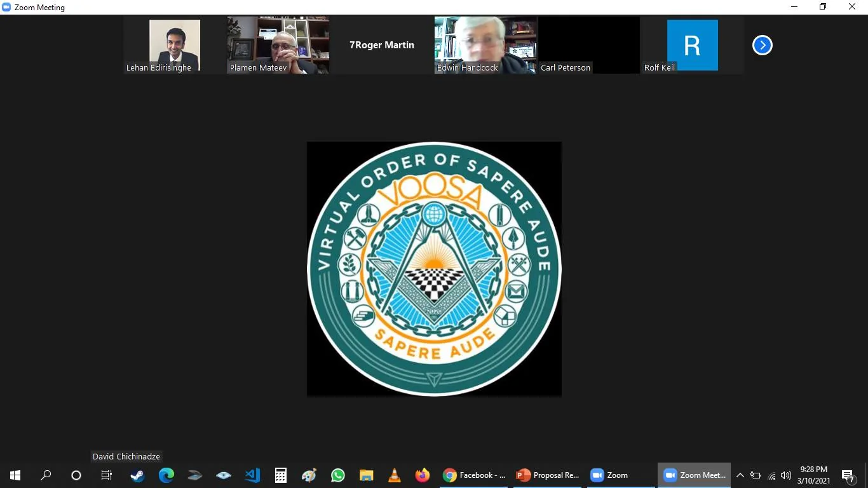868x488 pixels.
Task: Expand the hidden system tray icons
Action: pyautogui.click(x=740, y=475)
